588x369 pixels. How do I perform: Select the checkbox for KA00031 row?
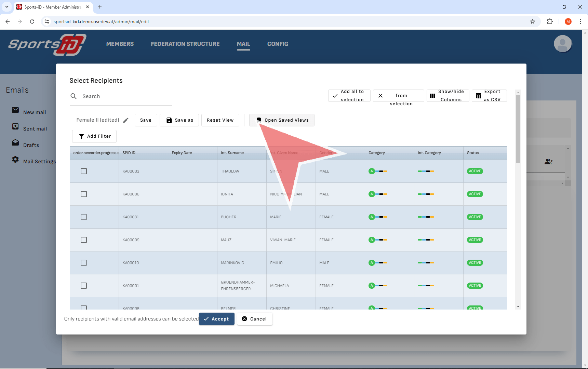[x=84, y=217]
